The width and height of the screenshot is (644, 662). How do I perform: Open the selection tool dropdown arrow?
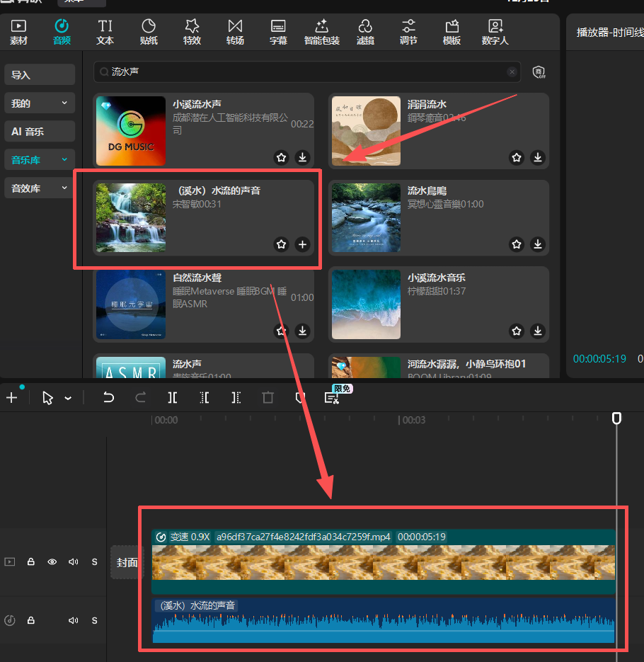pos(68,398)
